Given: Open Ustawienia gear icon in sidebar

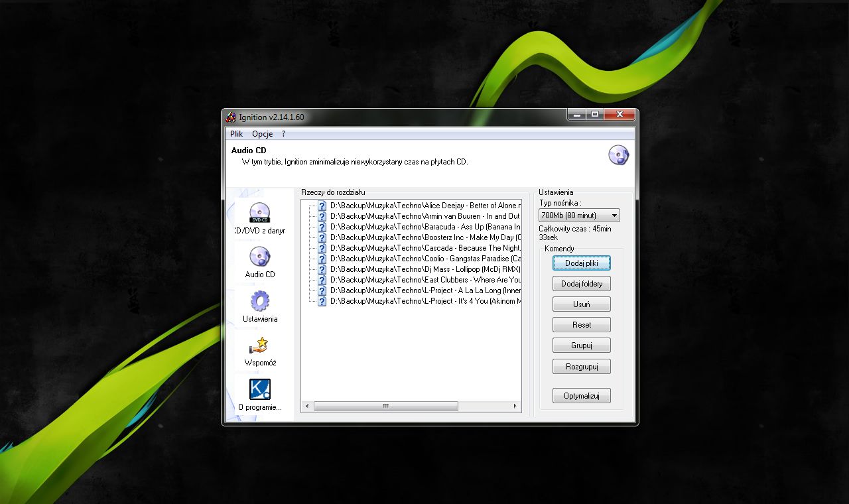Looking at the screenshot, I should pyautogui.click(x=259, y=301).
